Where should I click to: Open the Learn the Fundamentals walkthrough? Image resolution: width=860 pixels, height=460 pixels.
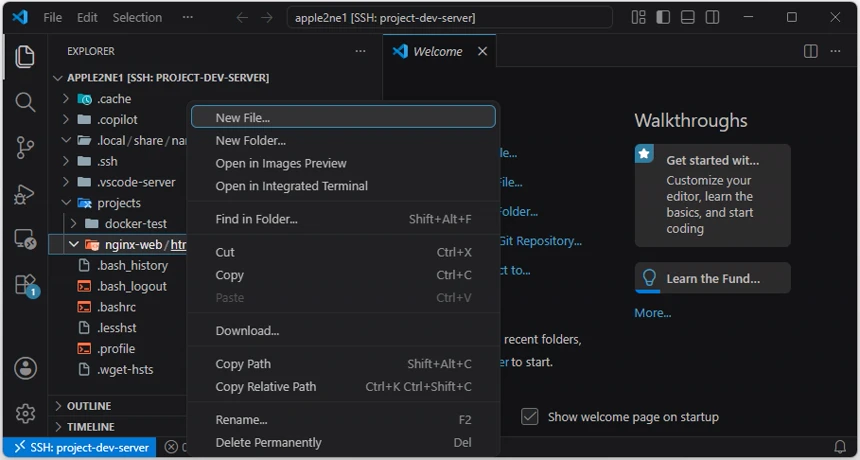(712, 278)
